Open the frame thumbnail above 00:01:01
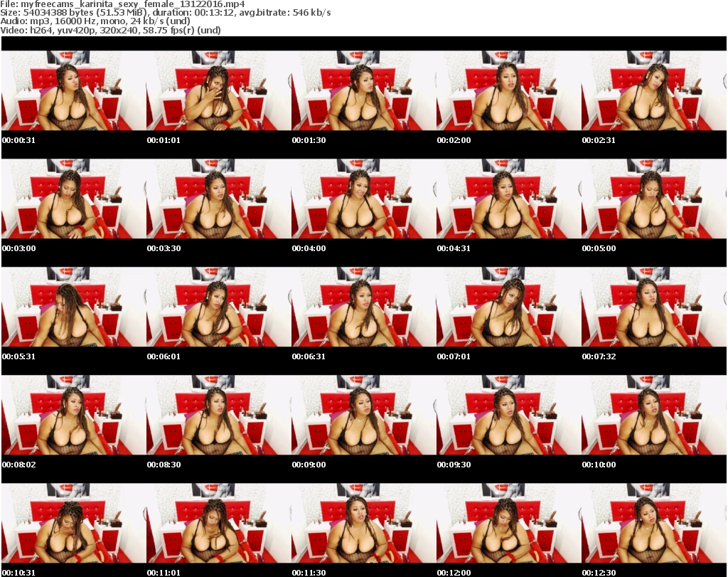 (x=219, y=90)
